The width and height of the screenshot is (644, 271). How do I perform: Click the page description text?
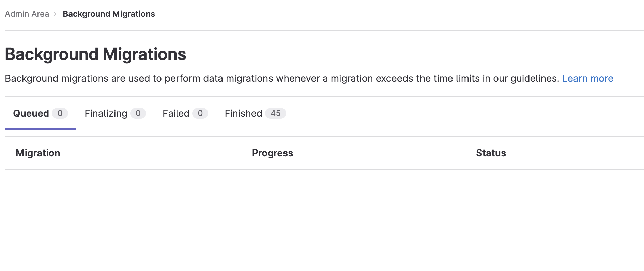239,78
